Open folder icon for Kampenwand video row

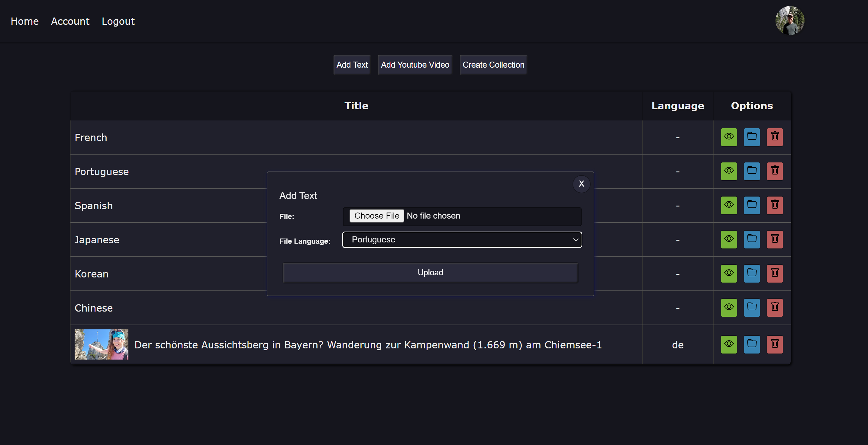pyautogui.click(x=752, y=344)
